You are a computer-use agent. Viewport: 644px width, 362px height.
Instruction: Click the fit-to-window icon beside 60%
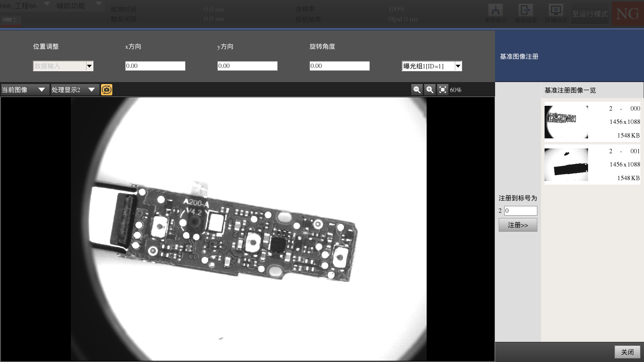point(443,90)
